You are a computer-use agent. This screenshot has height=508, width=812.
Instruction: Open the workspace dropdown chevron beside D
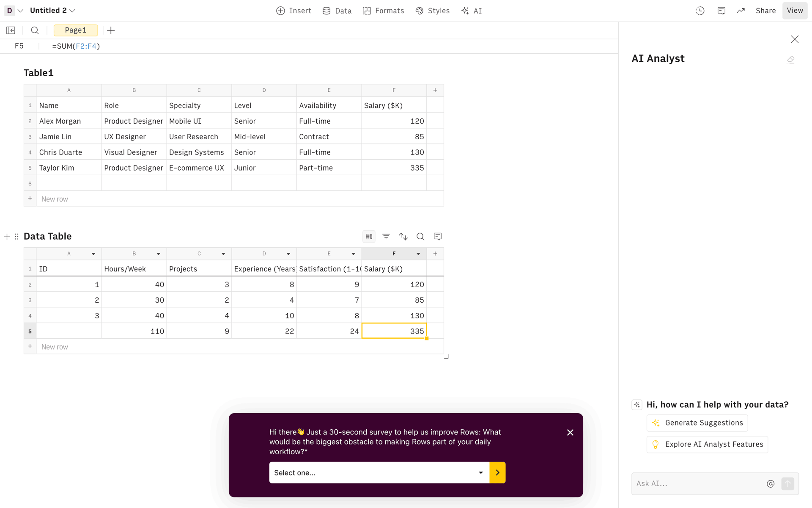[20, 11]
